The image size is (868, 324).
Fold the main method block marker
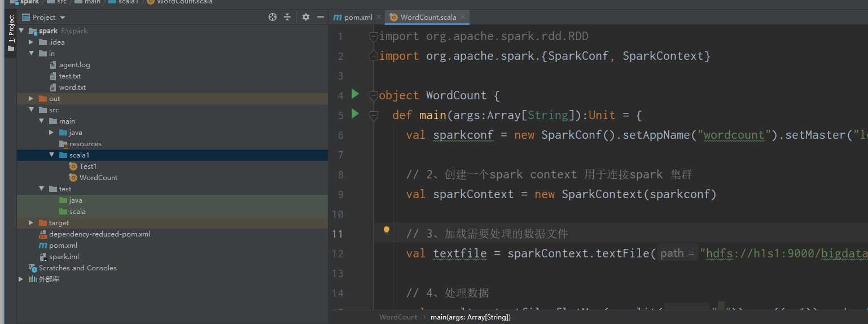pyautogui.click(x=373, y=116)
